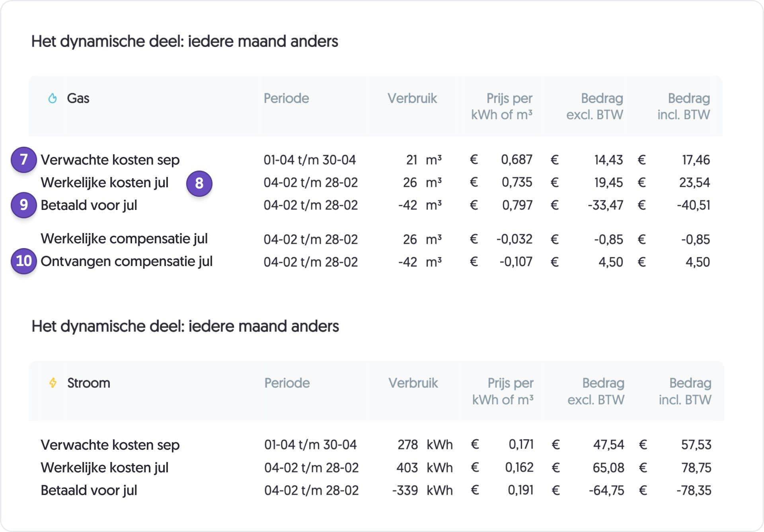Click the yellow Stroom lightning icon
764x532 pixels.
53,383
